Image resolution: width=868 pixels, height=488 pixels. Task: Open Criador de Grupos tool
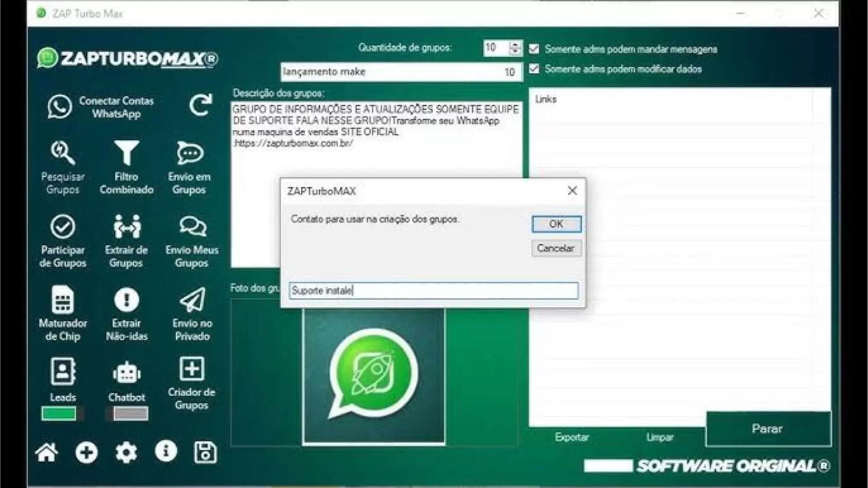coord(192,384)
